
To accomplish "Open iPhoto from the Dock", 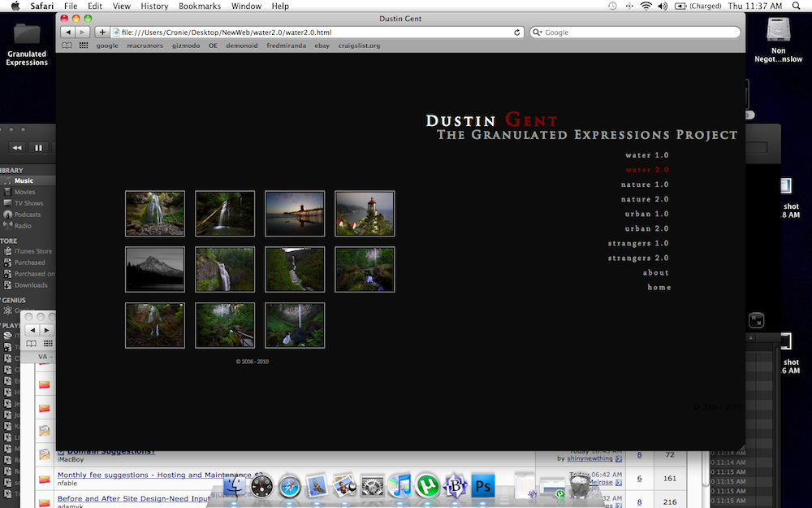I will 344,486.
